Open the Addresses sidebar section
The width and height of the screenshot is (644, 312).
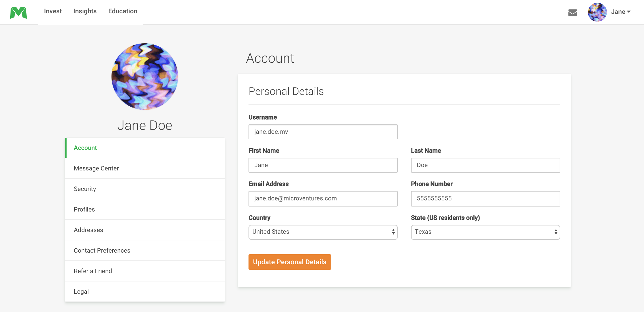145,230
